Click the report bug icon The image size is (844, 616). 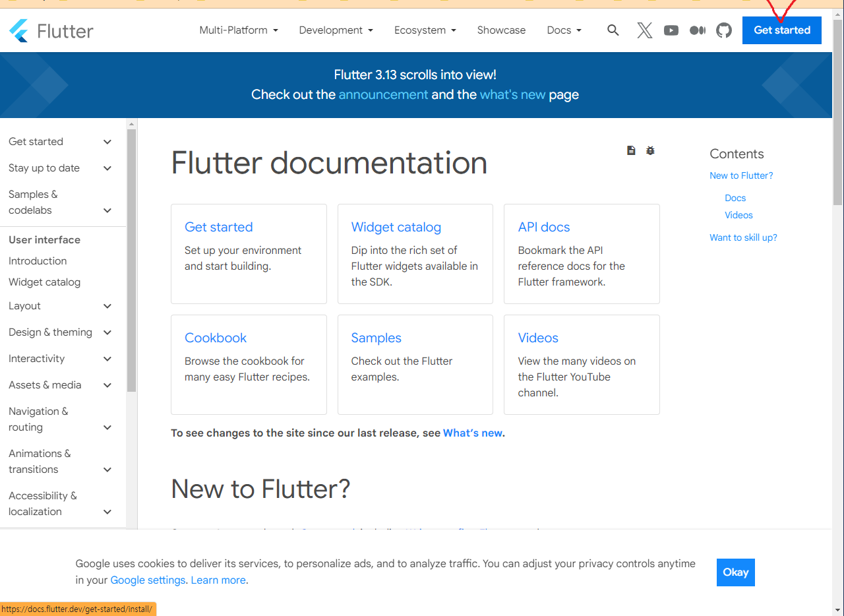click(650, 150)
